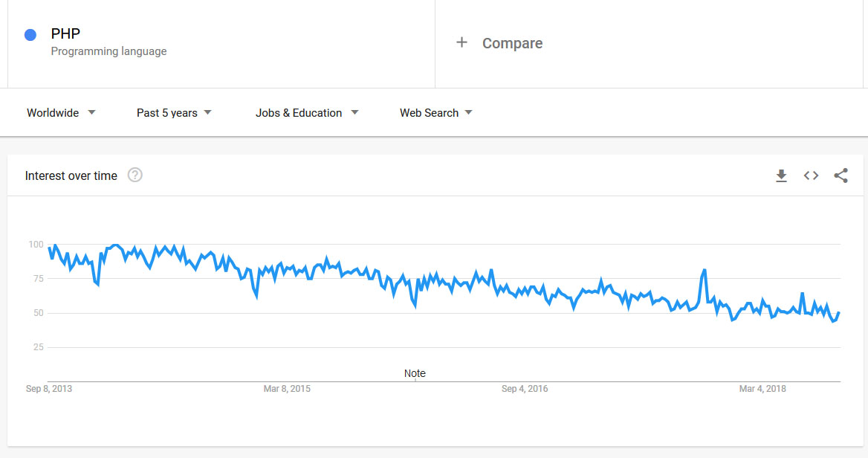
Task: Expand the Past 5 years time range
Action: [x=174, y=113]
